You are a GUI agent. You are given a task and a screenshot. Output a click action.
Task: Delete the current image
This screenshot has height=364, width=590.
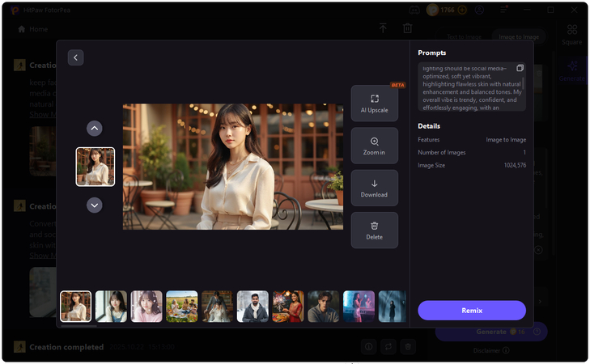[x=375, y=231]
